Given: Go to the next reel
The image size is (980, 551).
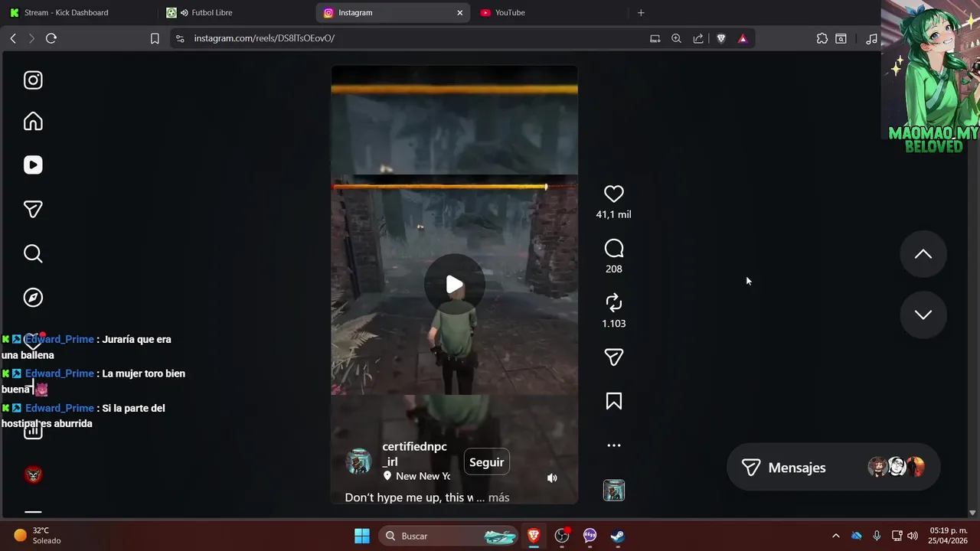Looking at the screenshot, I should click(923, 315).
